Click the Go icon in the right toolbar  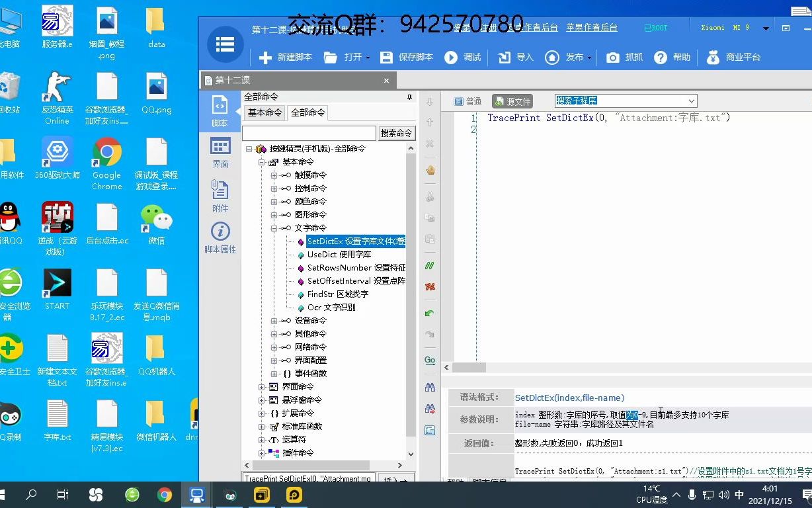pyautogui.click(x=430, y=360)
